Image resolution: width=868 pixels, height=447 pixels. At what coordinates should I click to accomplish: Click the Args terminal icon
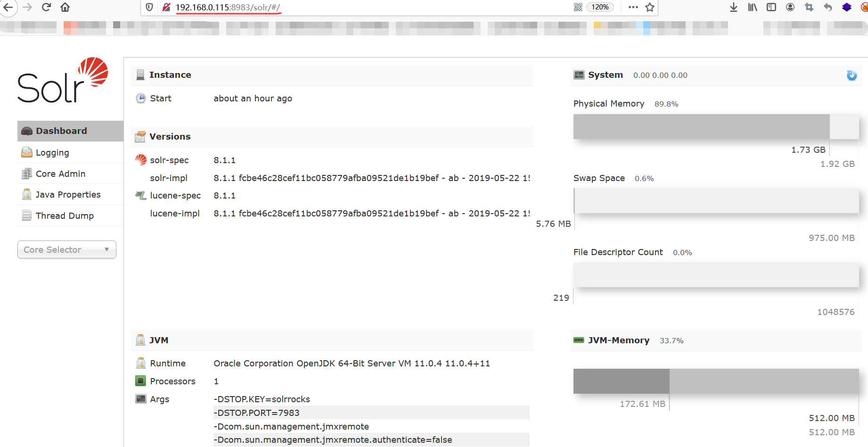pos(140,399)
